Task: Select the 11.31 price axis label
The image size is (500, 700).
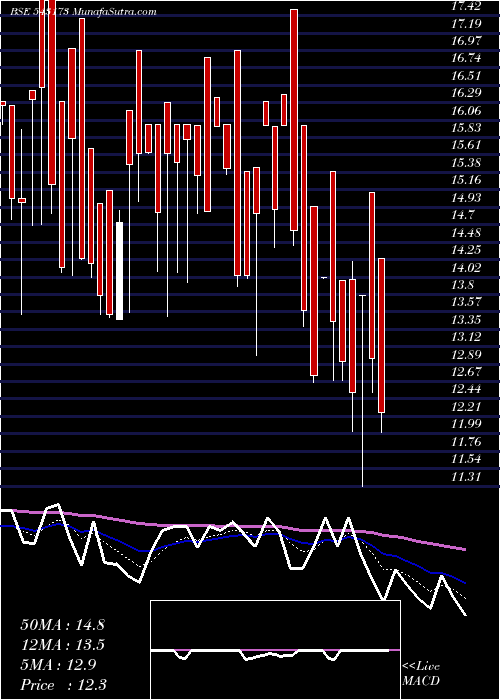Action: coord(466,477)
